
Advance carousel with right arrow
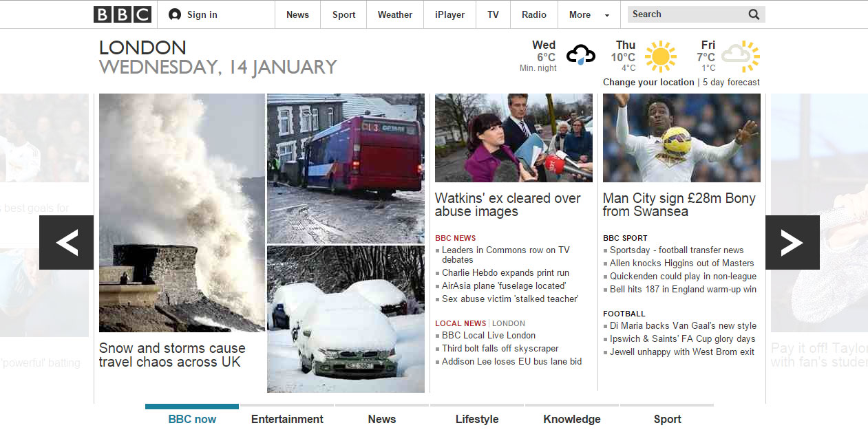pos(792,242)
